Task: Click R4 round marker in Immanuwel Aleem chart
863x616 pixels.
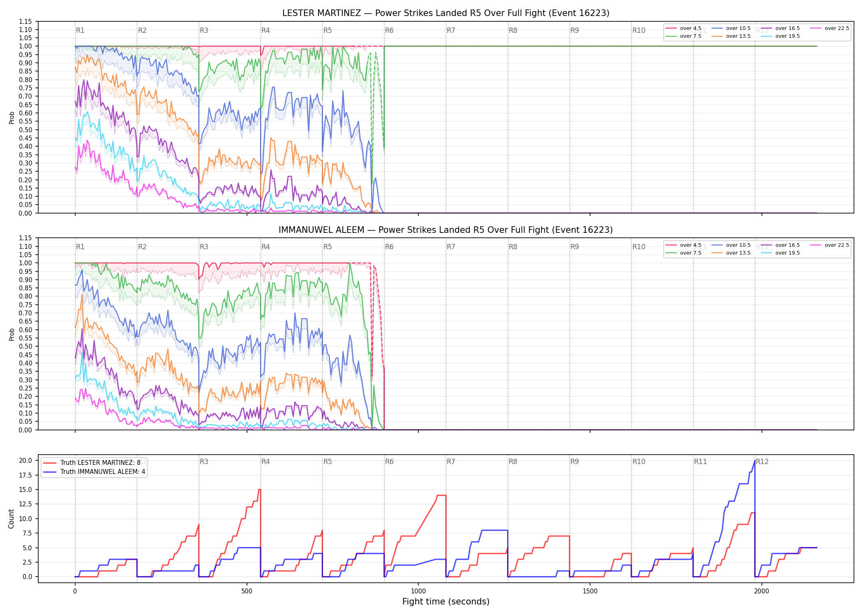Action: tap(265, 247)
